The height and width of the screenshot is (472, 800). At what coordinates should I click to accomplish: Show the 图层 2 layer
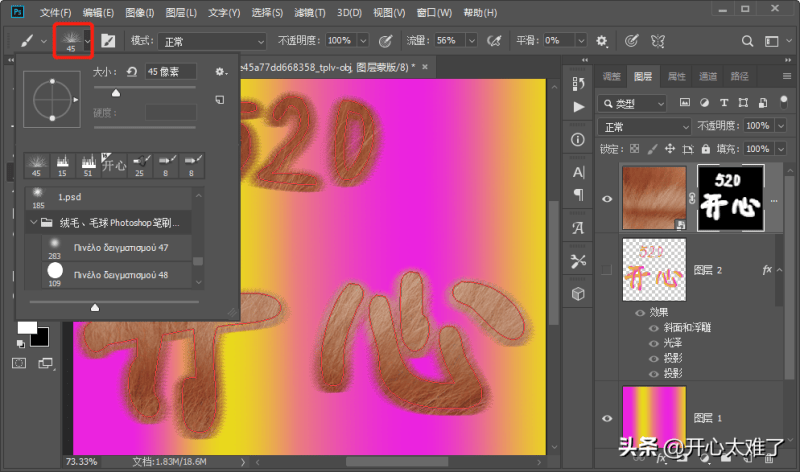coord(607,271)
